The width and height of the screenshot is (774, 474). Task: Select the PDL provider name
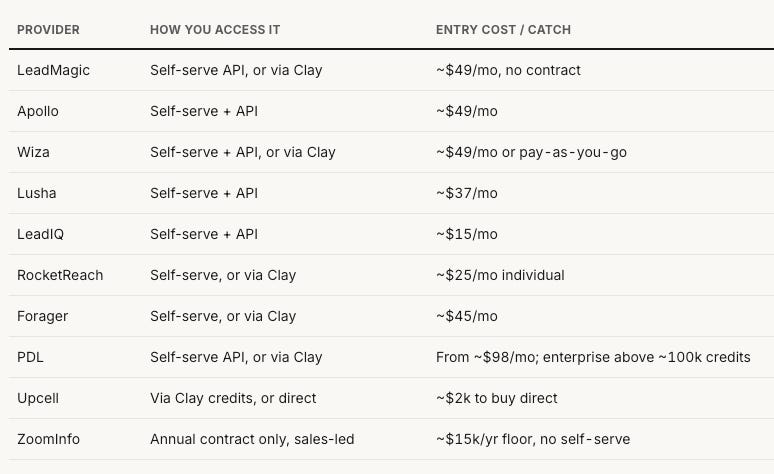click(30, 357)
